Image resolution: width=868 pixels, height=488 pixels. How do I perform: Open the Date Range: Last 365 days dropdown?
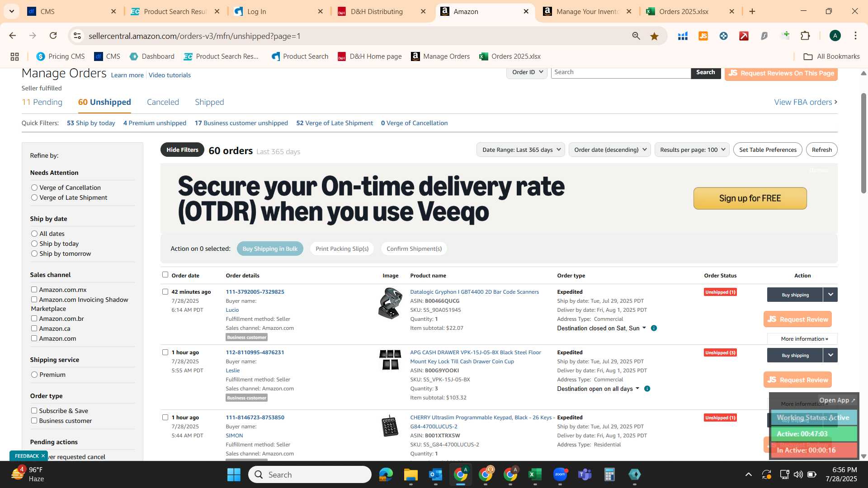(521, 150)
